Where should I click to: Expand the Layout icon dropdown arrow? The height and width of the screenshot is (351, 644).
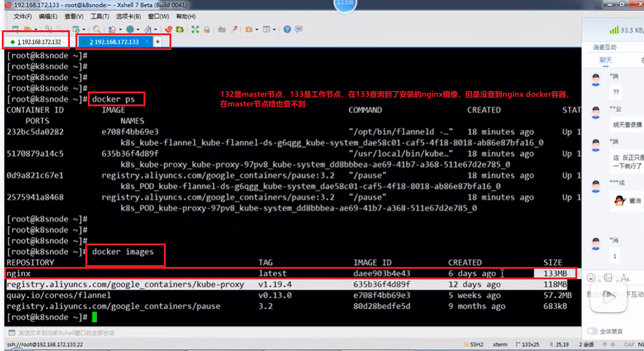tap(274, 30)
